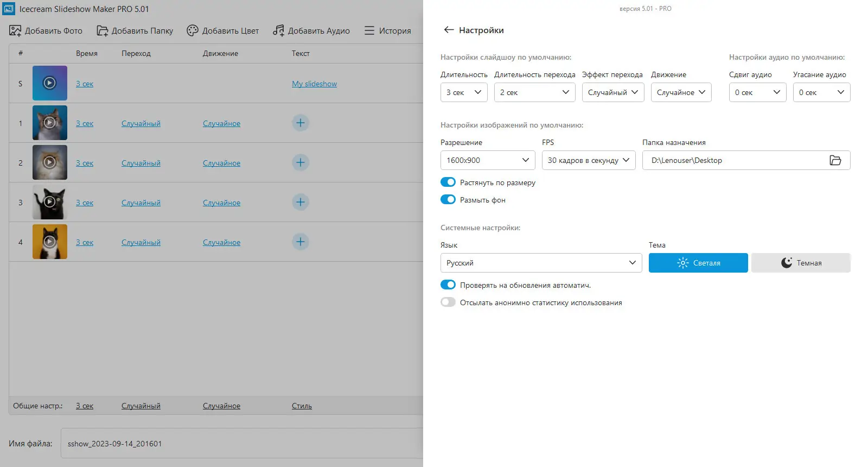This screenshot has width=868, height=467.
Task: Click the Добавить Папку toolbar button
Action: 135,30
